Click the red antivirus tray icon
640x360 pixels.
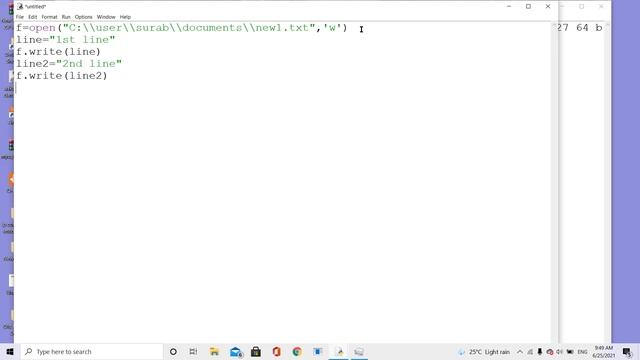pyautogui.click(x=549, y=351)
